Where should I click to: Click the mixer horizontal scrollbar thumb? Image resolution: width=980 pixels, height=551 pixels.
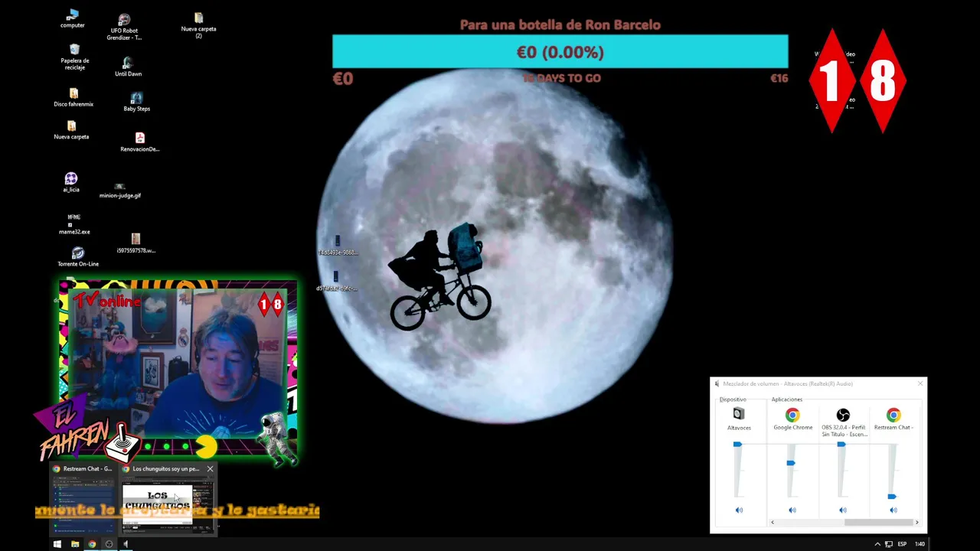point(878,522)
